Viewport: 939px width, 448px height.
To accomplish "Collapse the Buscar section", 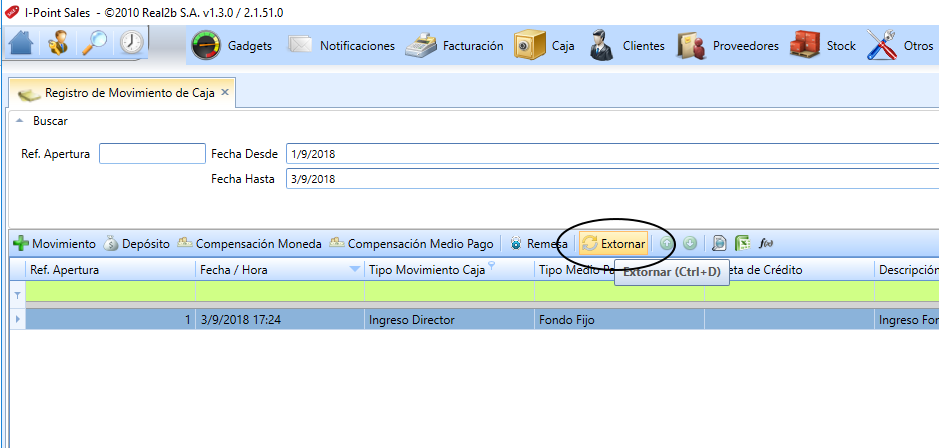I will (20, 121).
